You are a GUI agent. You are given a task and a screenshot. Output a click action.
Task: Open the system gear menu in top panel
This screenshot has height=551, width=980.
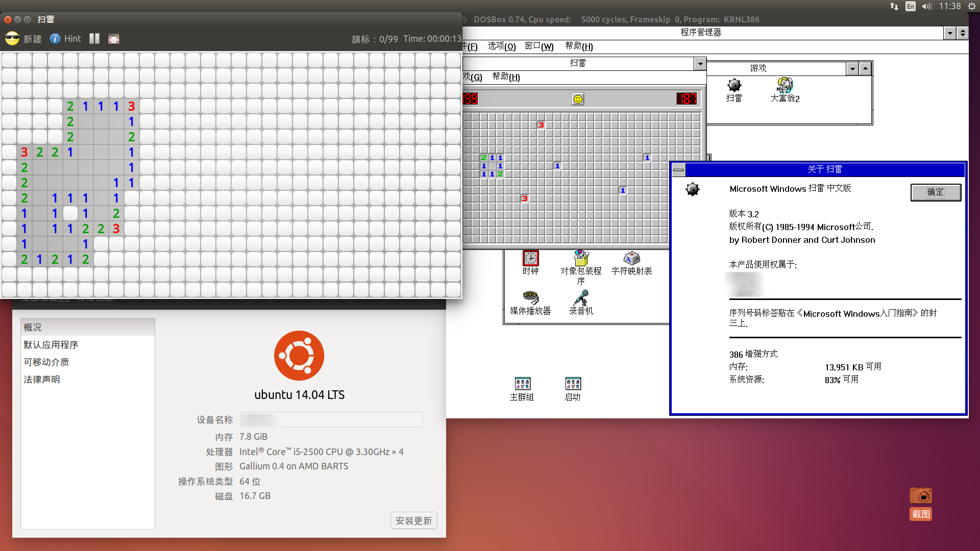(971, 6)
